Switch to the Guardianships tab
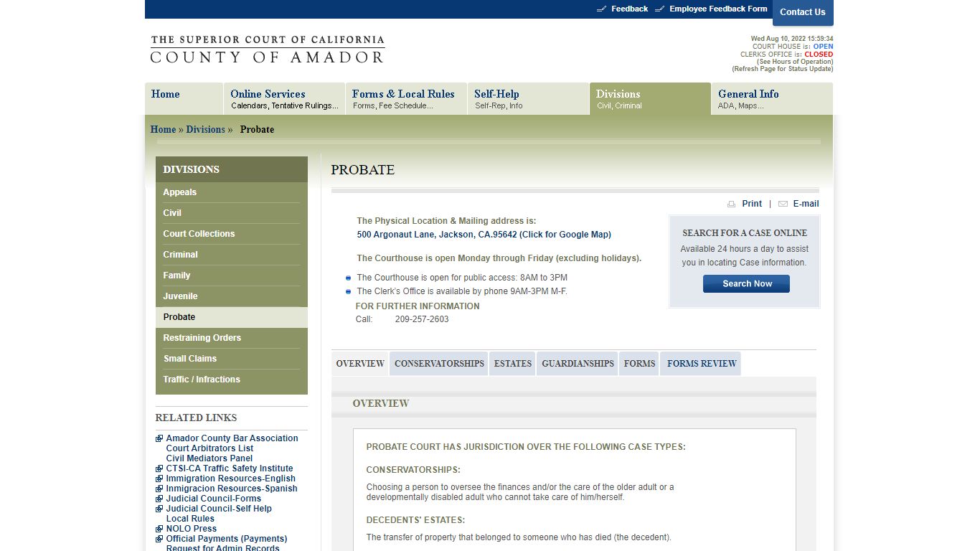 tap(578, 364)
